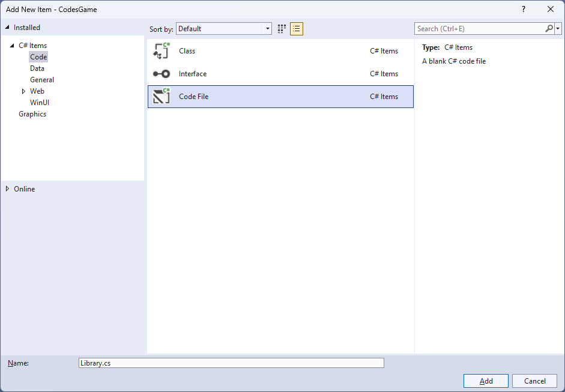Viewport: 565px width, 392px height.
Task: Select the Class template icon
Action: point(162,51)
